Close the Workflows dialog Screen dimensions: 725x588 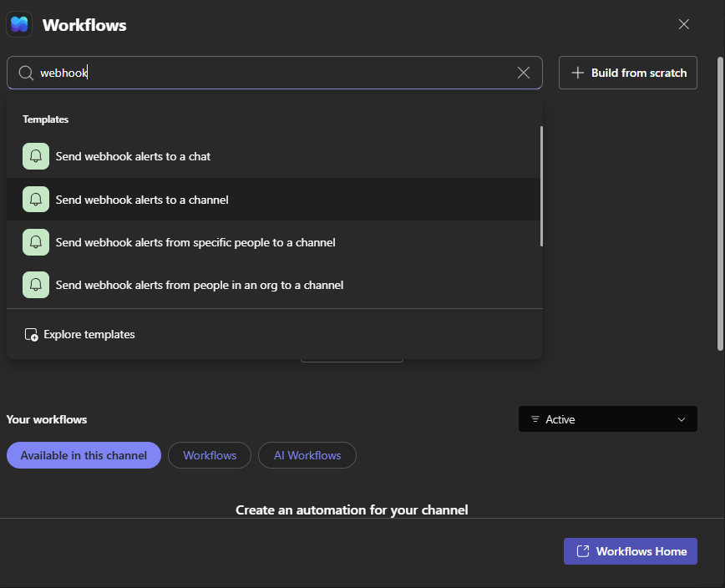pyautogui.click(x=683, y=24)
